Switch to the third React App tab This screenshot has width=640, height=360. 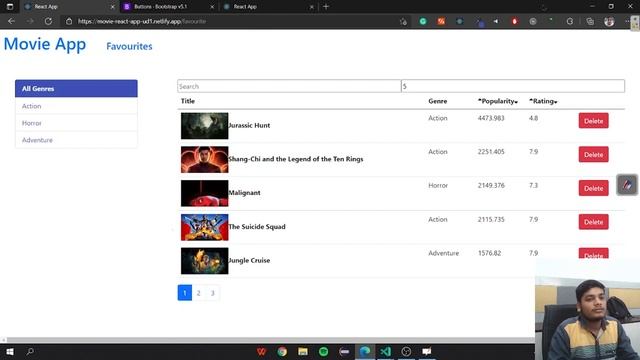(245, 7)
